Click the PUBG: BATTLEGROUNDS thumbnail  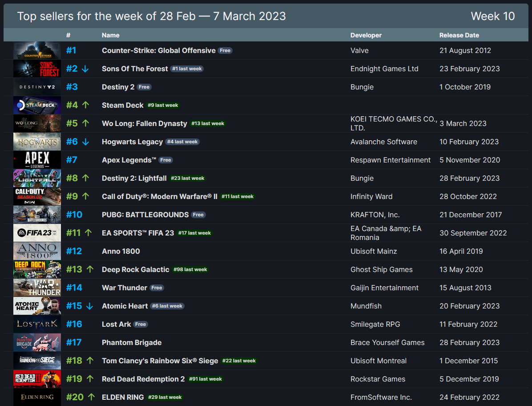click(x=37, y=215)
